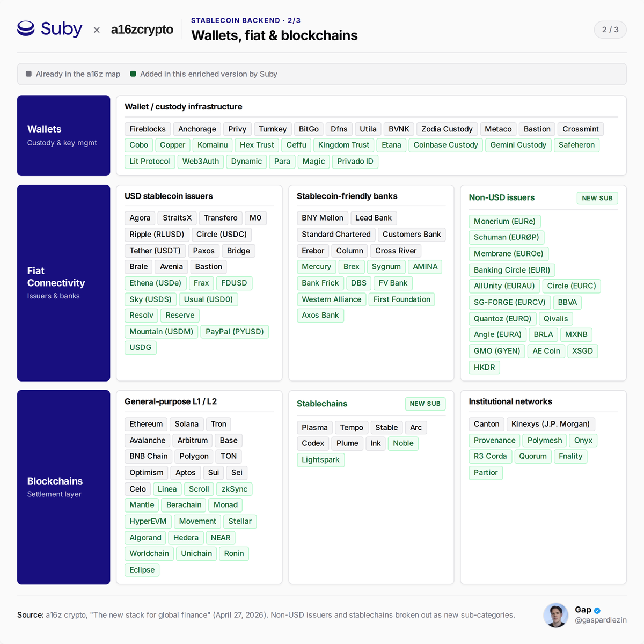
Task: Click the Ethereum tag
Action: point(146,424)
